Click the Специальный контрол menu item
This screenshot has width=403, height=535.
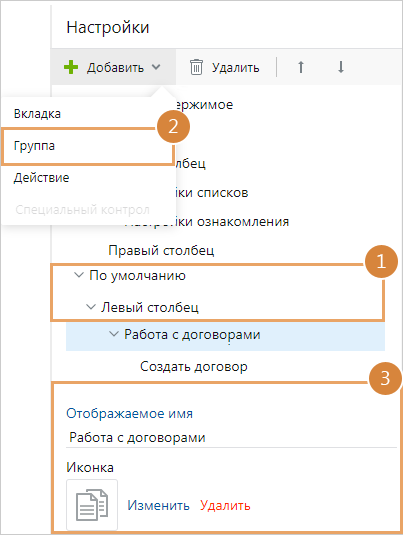pos(82,209)
